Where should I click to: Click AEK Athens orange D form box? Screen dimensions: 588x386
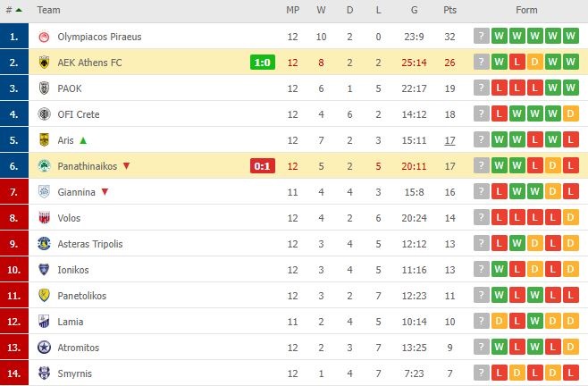pyautogui.click(x=534, y=62)
